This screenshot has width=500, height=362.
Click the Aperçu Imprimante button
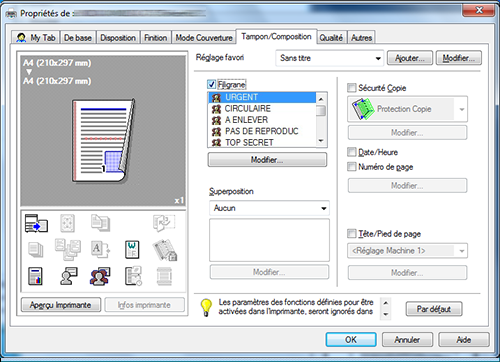61,305
